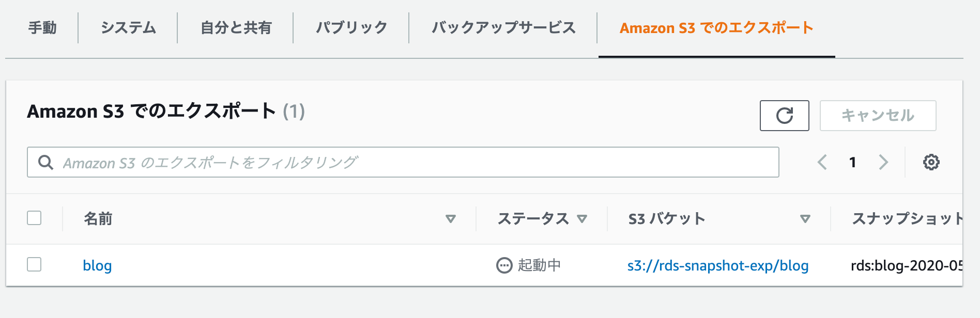Open the パブリック tab

pos(351,28)
